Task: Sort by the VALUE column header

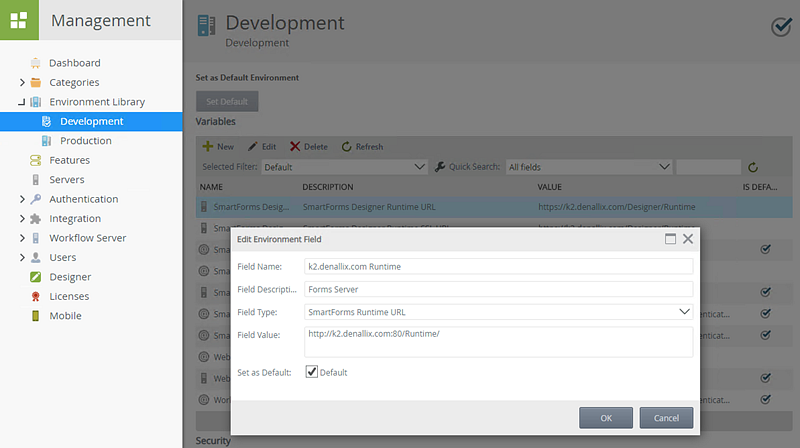Action: 549,187
